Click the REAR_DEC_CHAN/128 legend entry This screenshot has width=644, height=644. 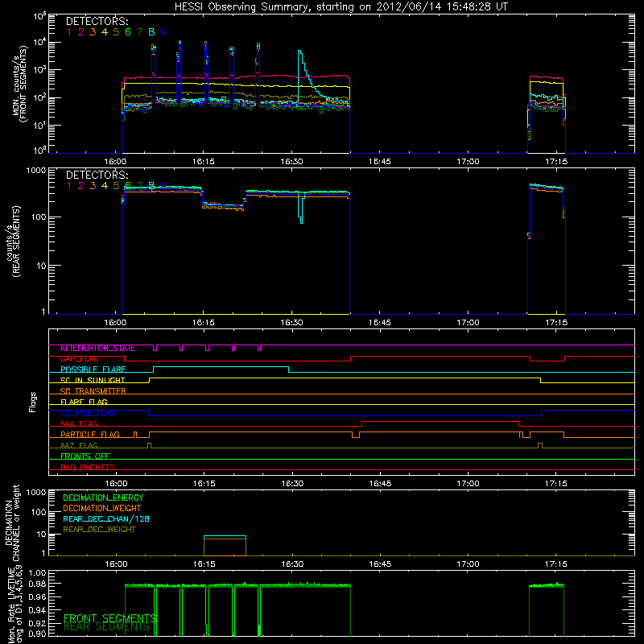point(106,518)
